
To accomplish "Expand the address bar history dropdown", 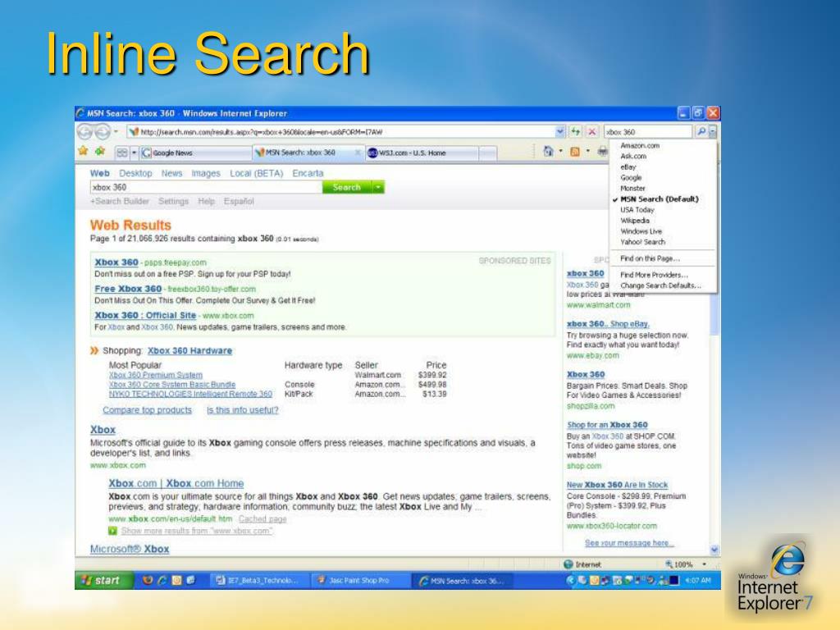I will pos(559,132).
